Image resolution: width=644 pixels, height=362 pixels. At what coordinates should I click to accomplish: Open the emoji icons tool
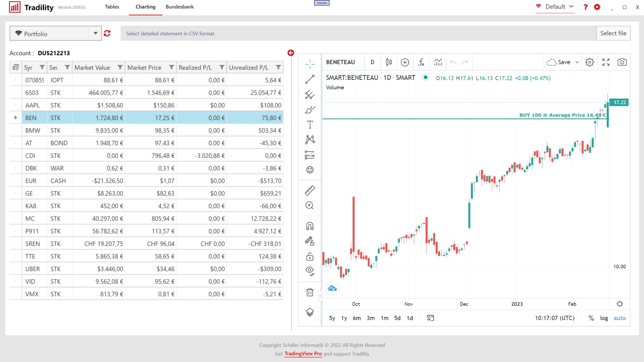[310, 170]
